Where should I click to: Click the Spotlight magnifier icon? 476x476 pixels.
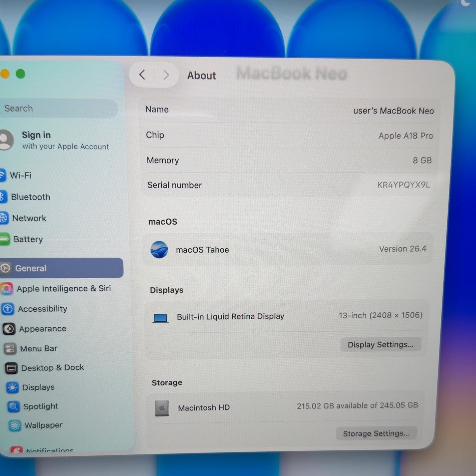(14, 406)
